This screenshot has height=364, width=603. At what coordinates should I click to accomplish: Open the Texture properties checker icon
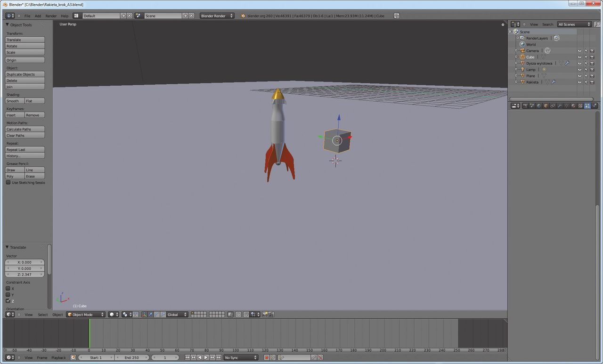580,105
